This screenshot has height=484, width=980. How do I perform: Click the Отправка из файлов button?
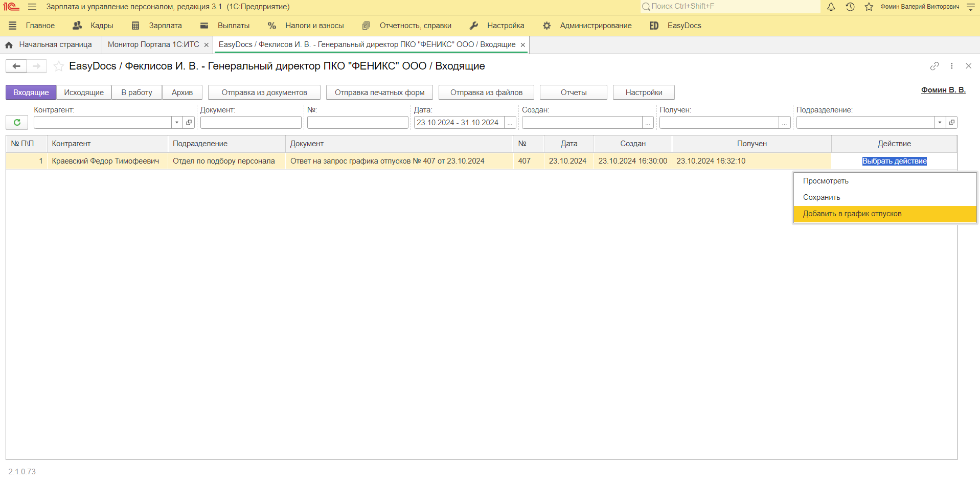486,93
